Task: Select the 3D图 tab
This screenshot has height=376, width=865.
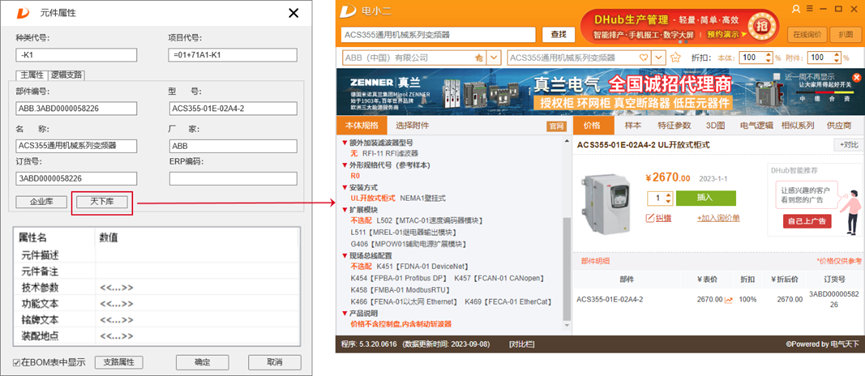Action: tap(715, 125)
